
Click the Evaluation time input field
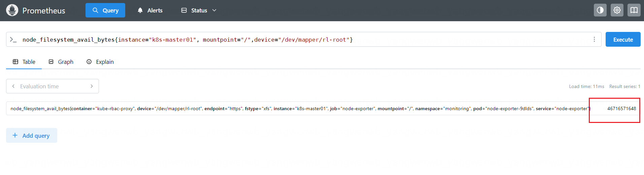click(x=52, y=86)
